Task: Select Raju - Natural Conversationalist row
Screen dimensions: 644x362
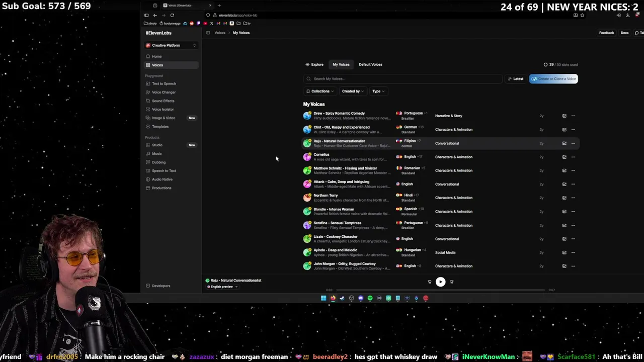Action: tap(440, 143)
